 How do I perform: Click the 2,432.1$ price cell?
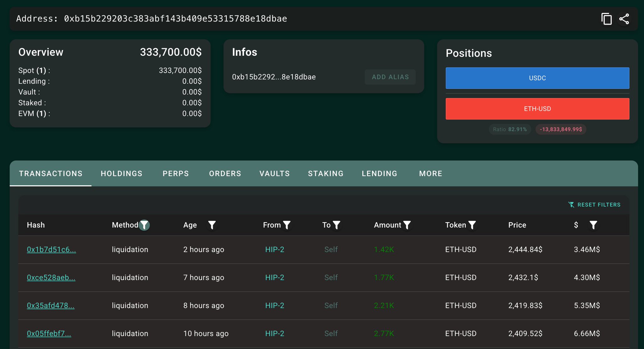point(523,278)
